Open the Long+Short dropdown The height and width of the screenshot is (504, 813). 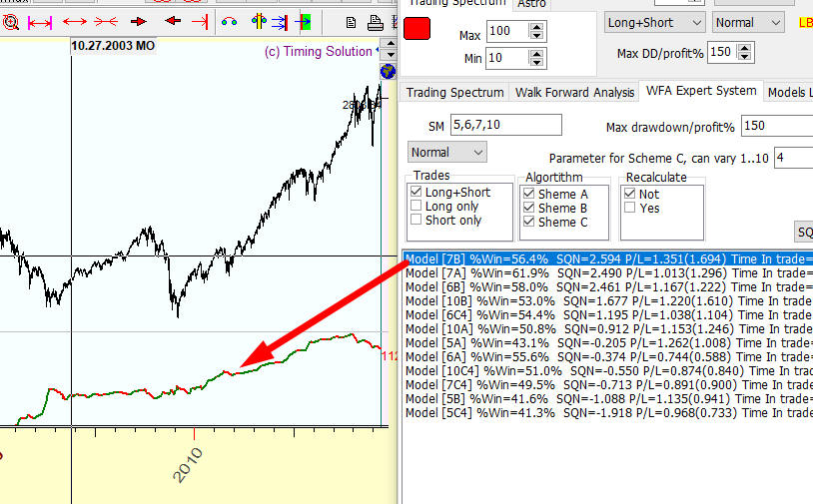point(655,22)
